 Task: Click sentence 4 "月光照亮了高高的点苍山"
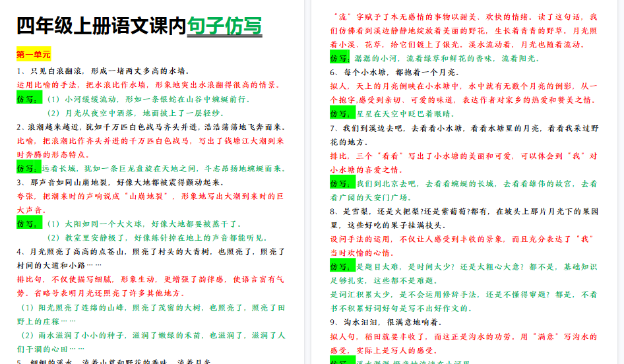pyautogui.click(x=151, y=252)
